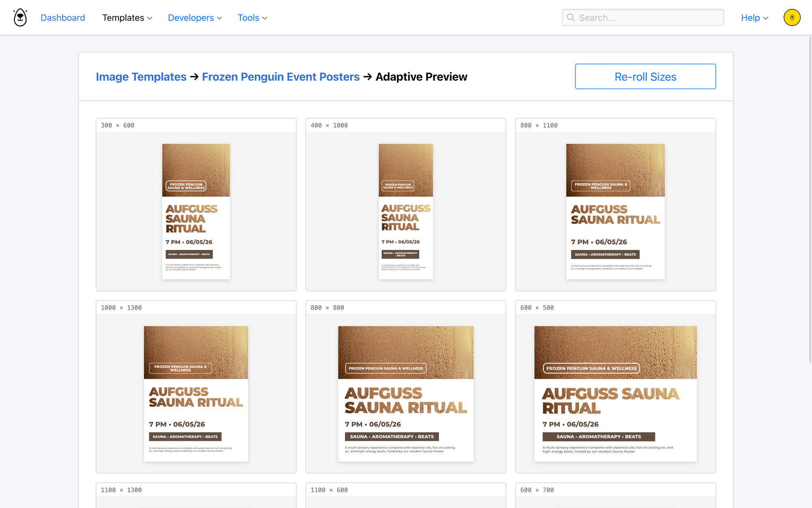Select the 600 × 500 poster preview
Screen dimensions: 812x508
pos(615,394)
